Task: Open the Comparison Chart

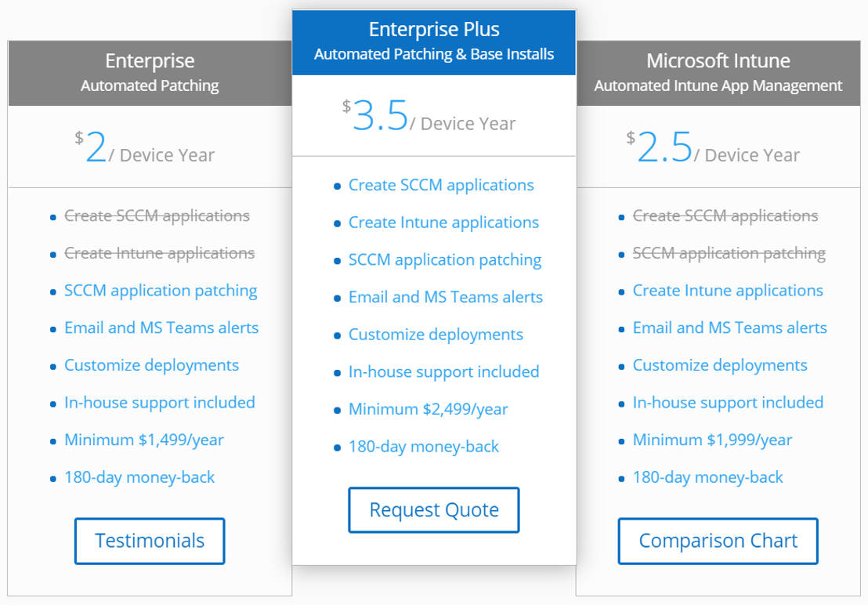Action: click(717, 541)
